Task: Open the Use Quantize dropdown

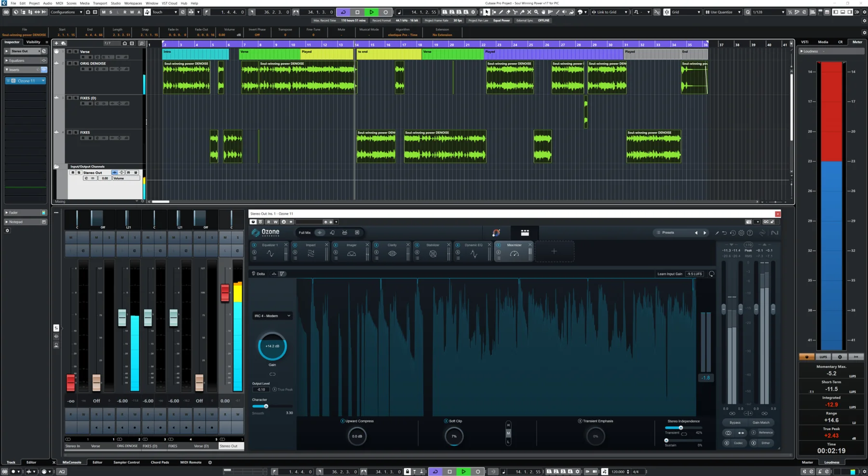Action: 723,12
